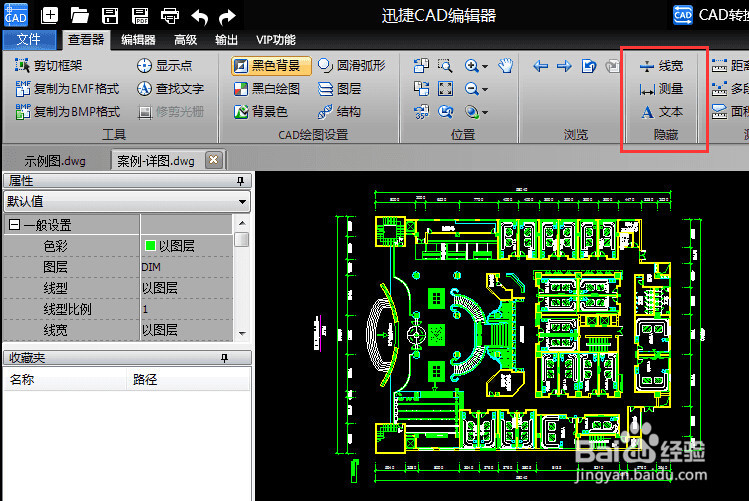This screenshot has width=749, height=501.
Task: Click the fit to window icon
Action: 445,89
